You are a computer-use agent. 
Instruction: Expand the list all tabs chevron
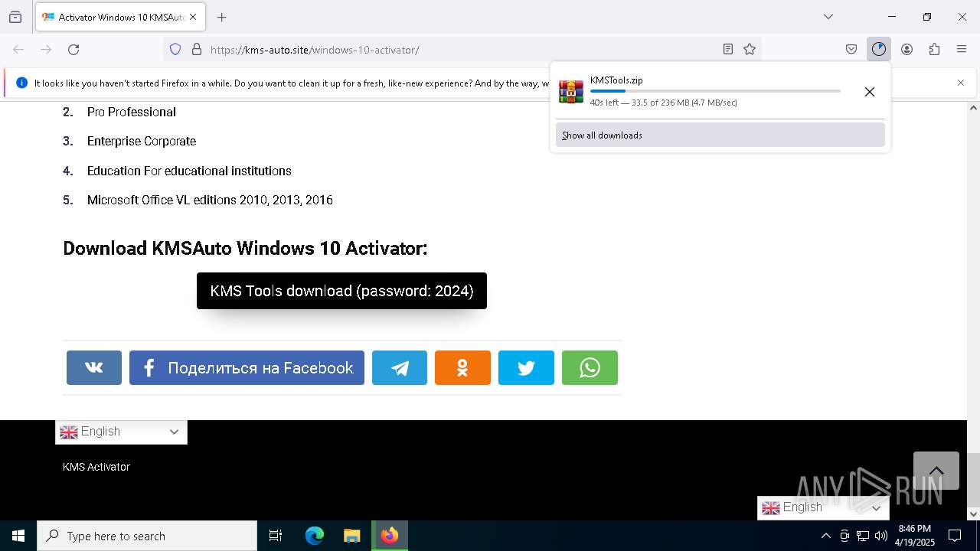[x=828, y=17]
